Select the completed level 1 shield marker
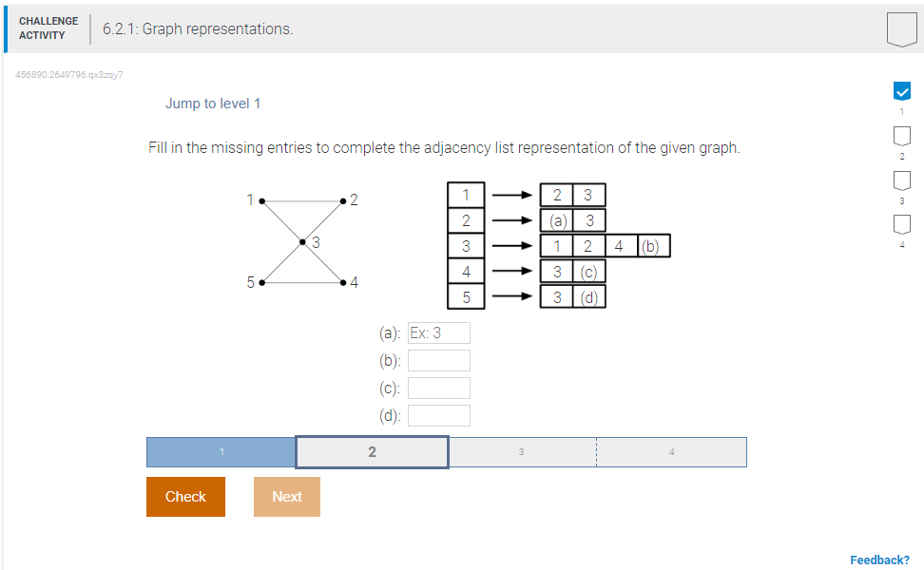Image resolution: width=924 pixels, height=570 pixels. coord(901,91)
